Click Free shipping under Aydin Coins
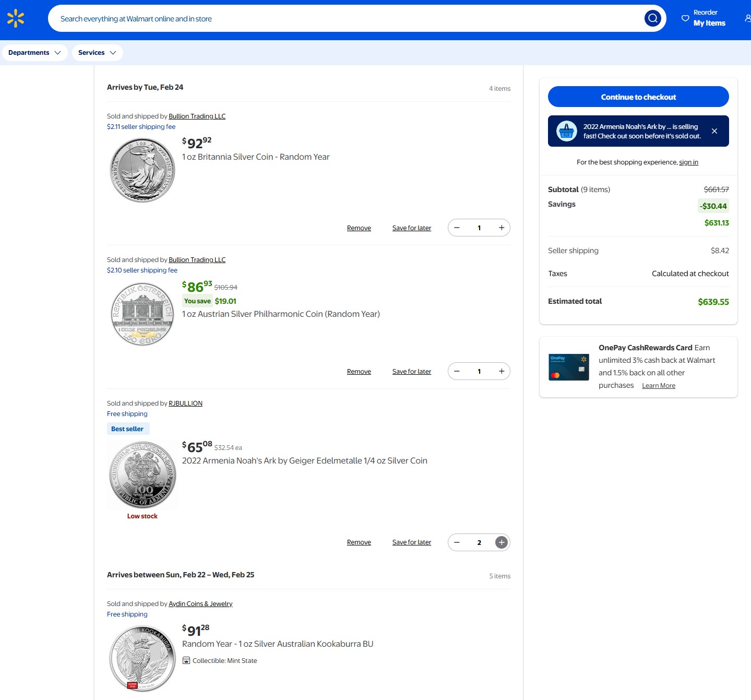 click(127, 614)
